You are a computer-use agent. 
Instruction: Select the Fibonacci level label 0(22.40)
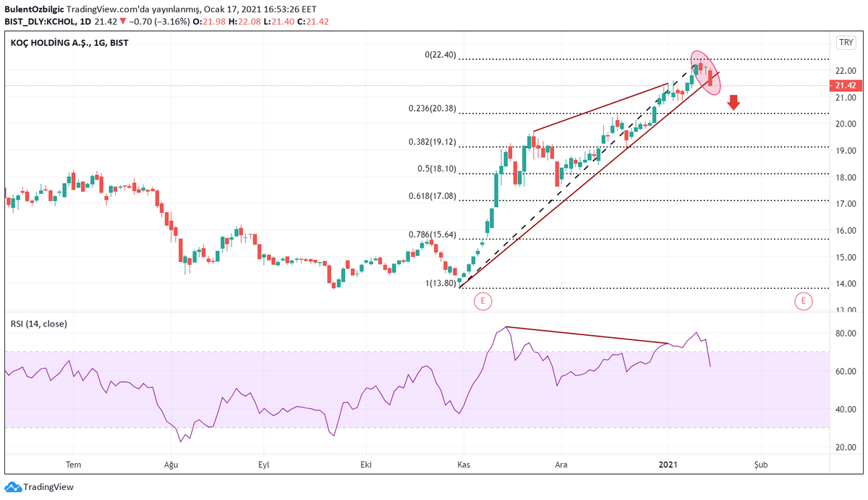tap(441, 55)
